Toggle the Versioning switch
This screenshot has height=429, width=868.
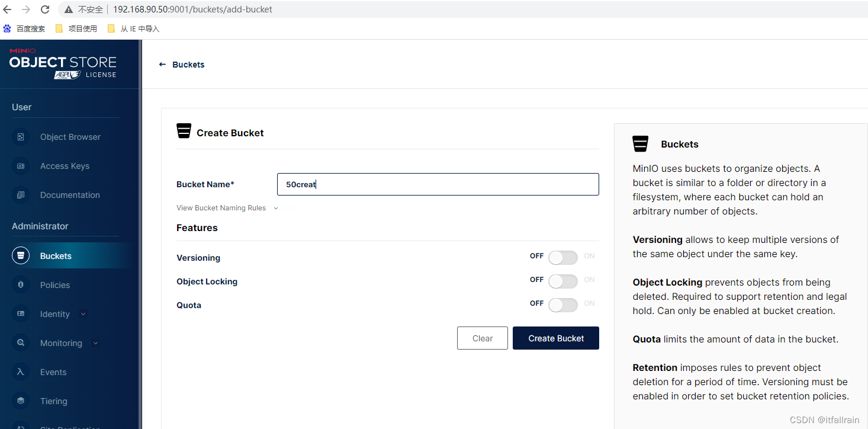(x=562, y=258)
